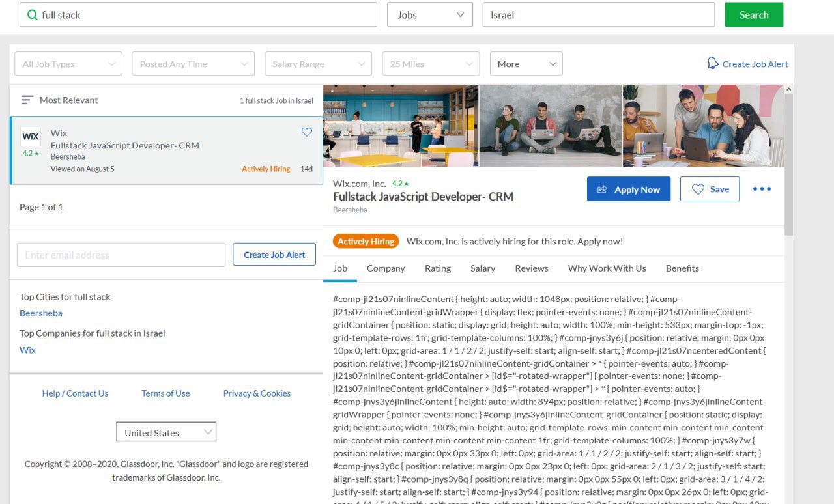
Task: Click the scrollbar up arrow in job panel
Action: pyautogui.click(x=788, y=89)
